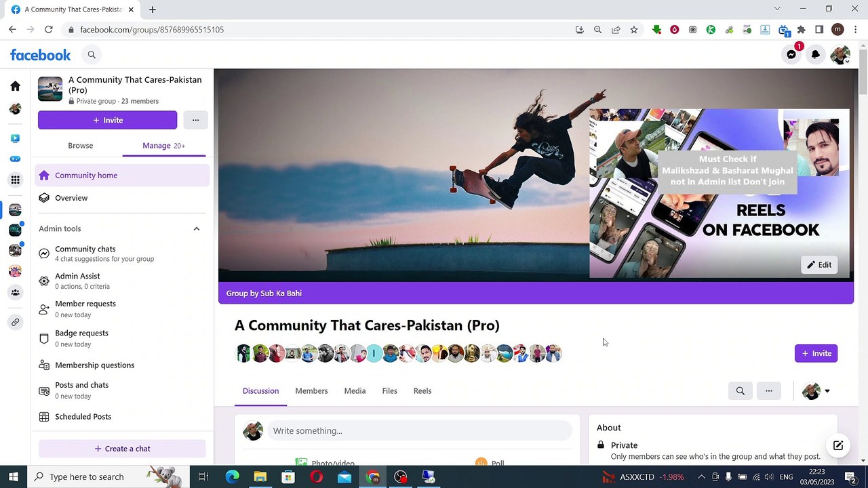The image size is (868, 488).
Task: Open Chrome Extensions puzzle icon
Action: click(802, 30)
